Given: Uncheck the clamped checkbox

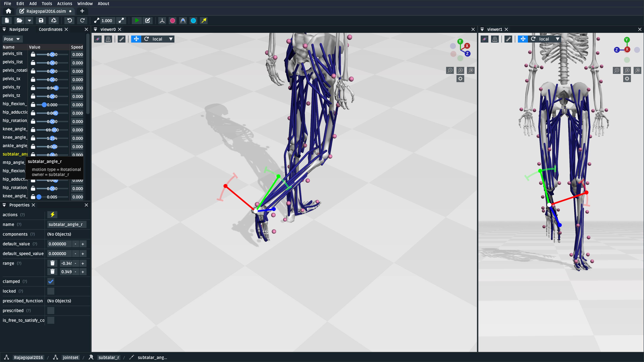Looking at the screenshot, I should (x=51, y=282).
